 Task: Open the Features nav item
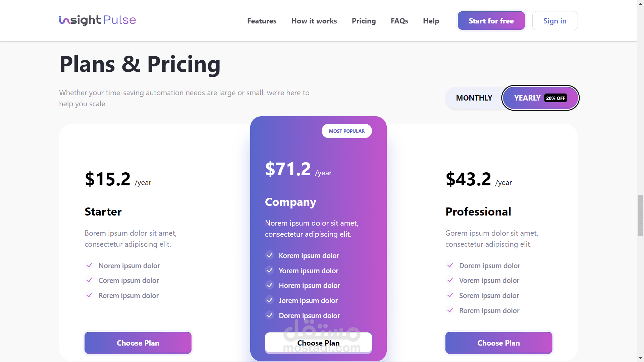coord(262,21)
